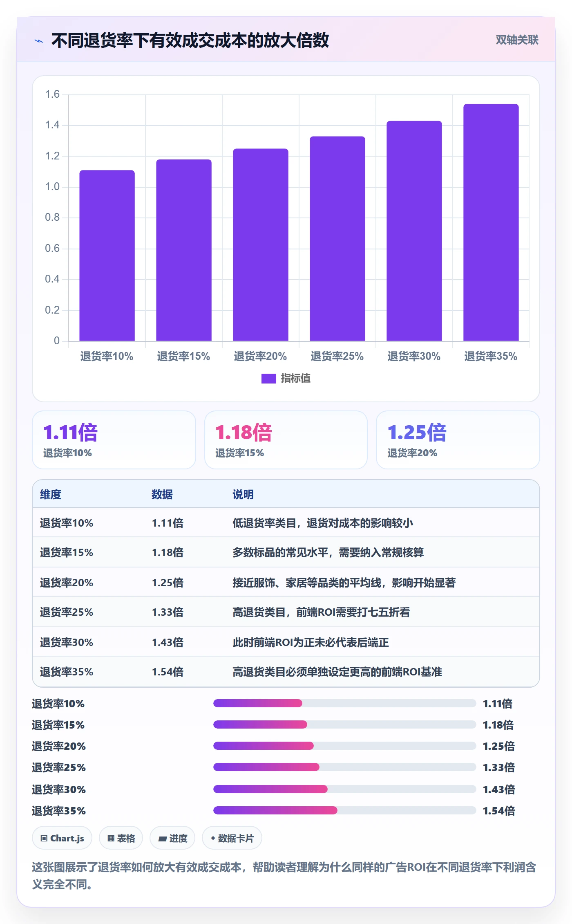Click the lightning icon beside the title
Image resolution: width=572 pixels, height=924 pixels.
39,41
